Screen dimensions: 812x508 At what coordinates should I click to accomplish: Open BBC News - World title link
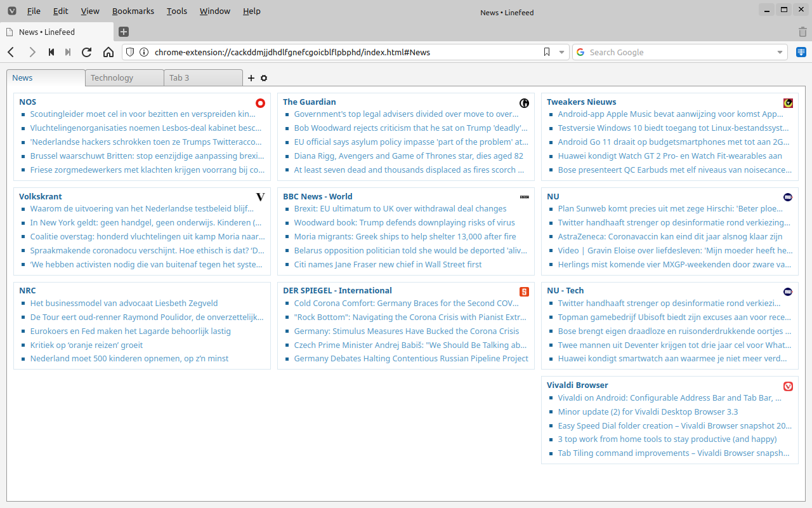[318, 196]
